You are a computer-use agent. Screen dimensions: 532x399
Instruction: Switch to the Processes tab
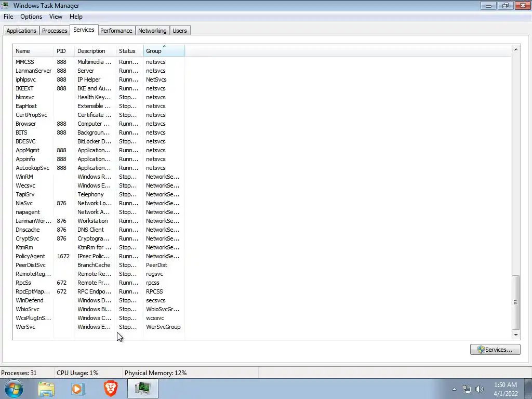point(55,31)
